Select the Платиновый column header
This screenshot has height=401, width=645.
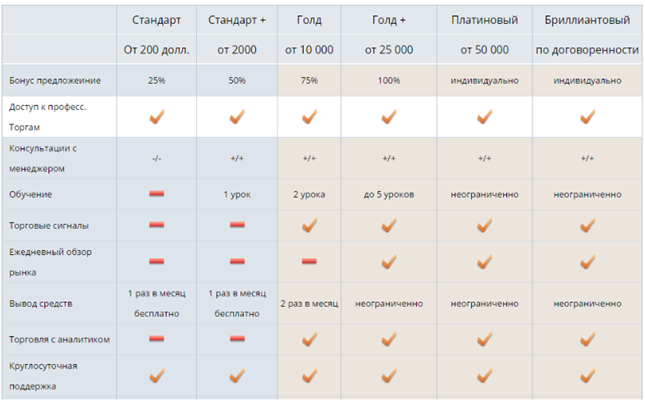click(484, 19)
